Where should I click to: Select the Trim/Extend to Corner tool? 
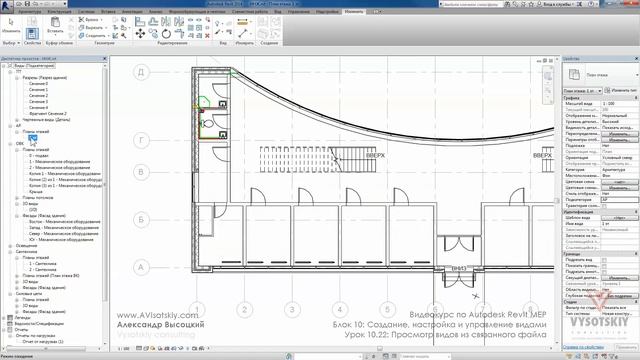tap(179, 33)
